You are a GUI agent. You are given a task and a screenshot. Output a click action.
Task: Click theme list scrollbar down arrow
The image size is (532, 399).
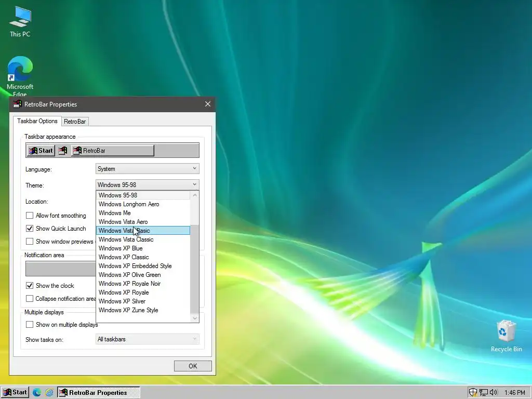[194, 318]
